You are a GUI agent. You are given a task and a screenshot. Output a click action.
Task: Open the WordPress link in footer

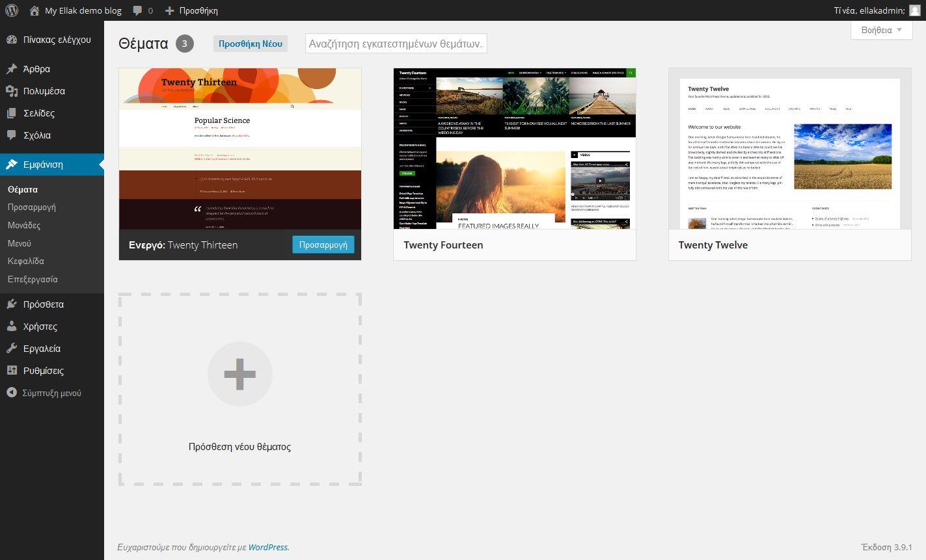point(267,548)
